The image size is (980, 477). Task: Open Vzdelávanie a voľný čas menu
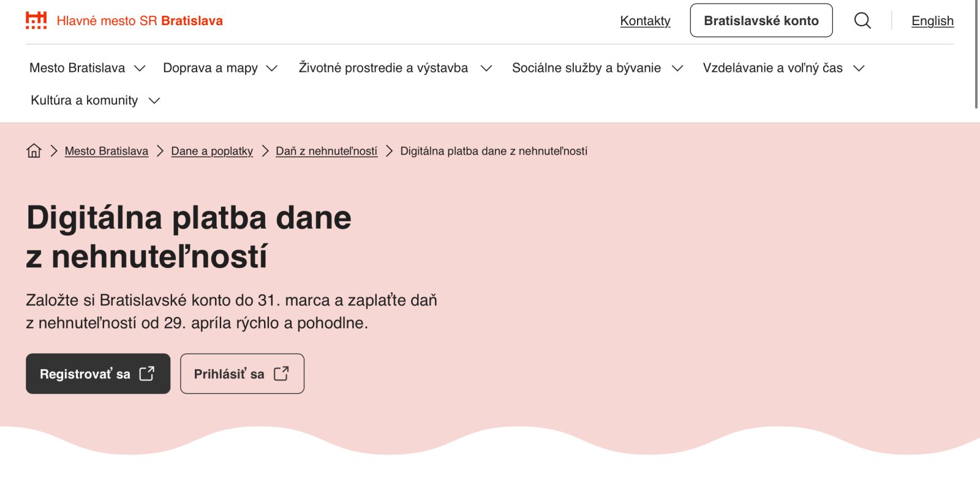point(772,68)
